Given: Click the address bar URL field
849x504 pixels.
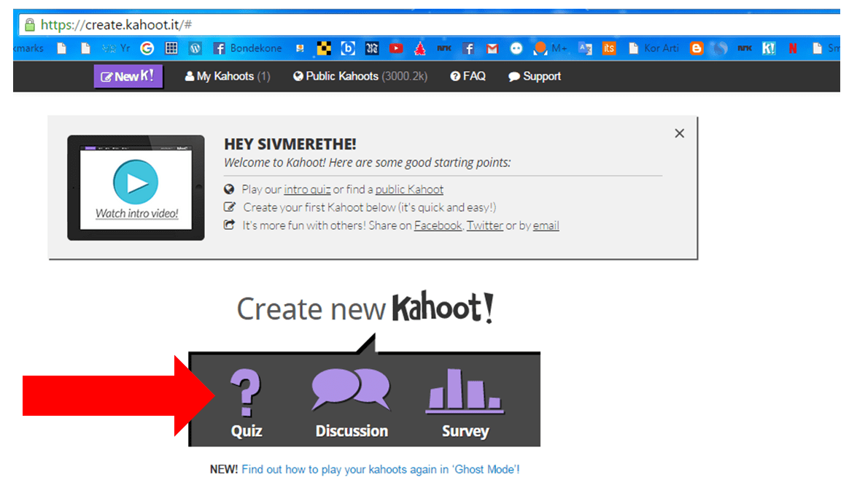Looking at the screenshot, I should click(x=430, y=24).
